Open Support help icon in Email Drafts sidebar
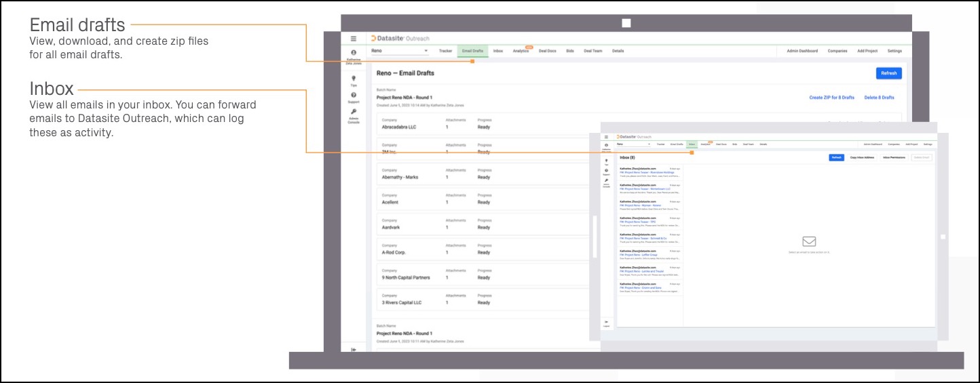Image resolution: width=980 pixels, height=383 pixels. click(353, 96)
